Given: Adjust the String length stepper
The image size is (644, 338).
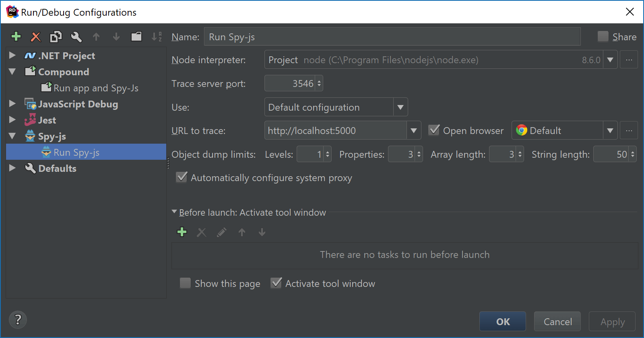Looking at the screenshot, I should click(x=633, y=154).
